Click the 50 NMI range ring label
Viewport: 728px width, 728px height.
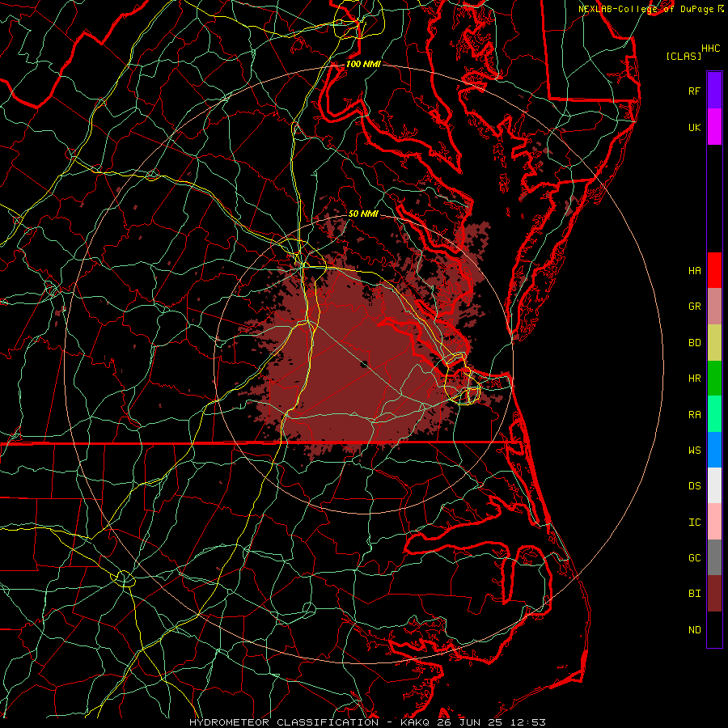(363, 214)
